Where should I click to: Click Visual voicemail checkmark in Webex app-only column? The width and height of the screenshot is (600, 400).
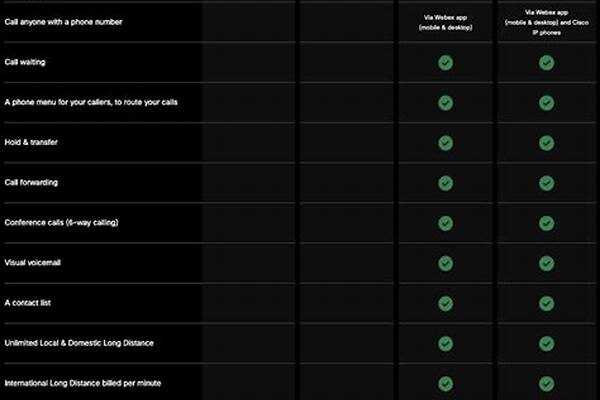click(445, 262)
